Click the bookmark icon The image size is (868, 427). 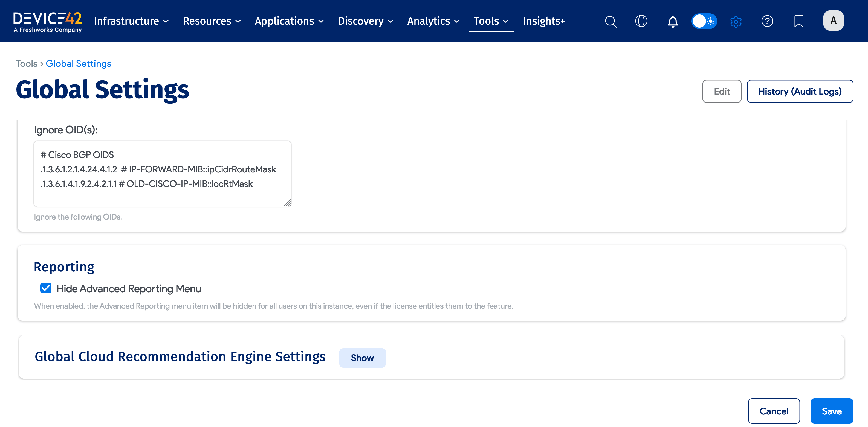(798, 21)
